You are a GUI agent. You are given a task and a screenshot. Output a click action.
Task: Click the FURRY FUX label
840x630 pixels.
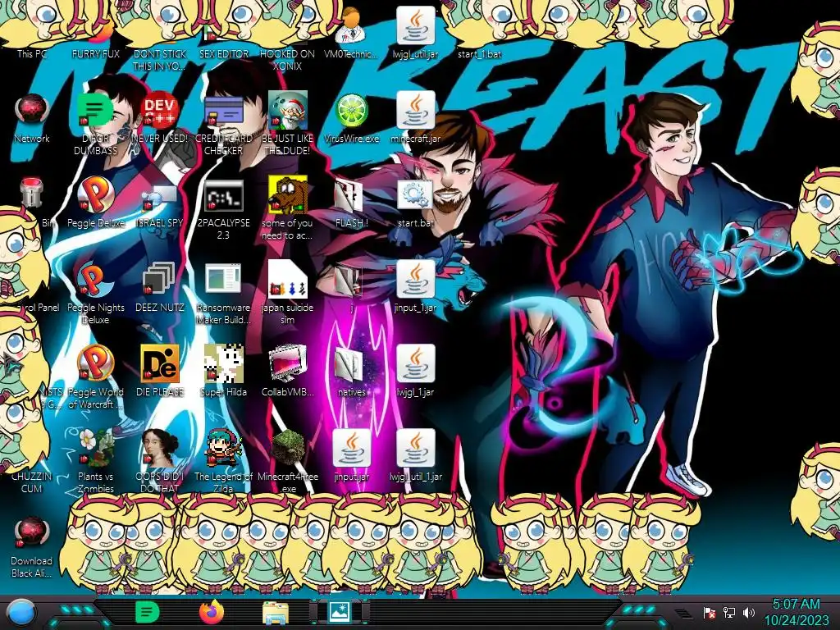click(x=96, y=53)
